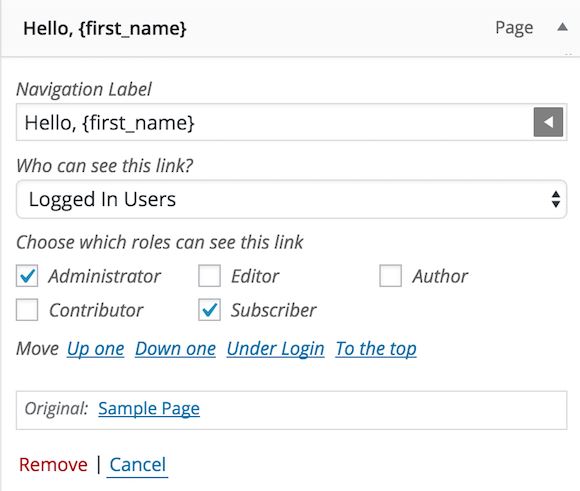580x491 pixels.
Task: Click the Hello, {first_name} title bar
Action: click(290, 28)
